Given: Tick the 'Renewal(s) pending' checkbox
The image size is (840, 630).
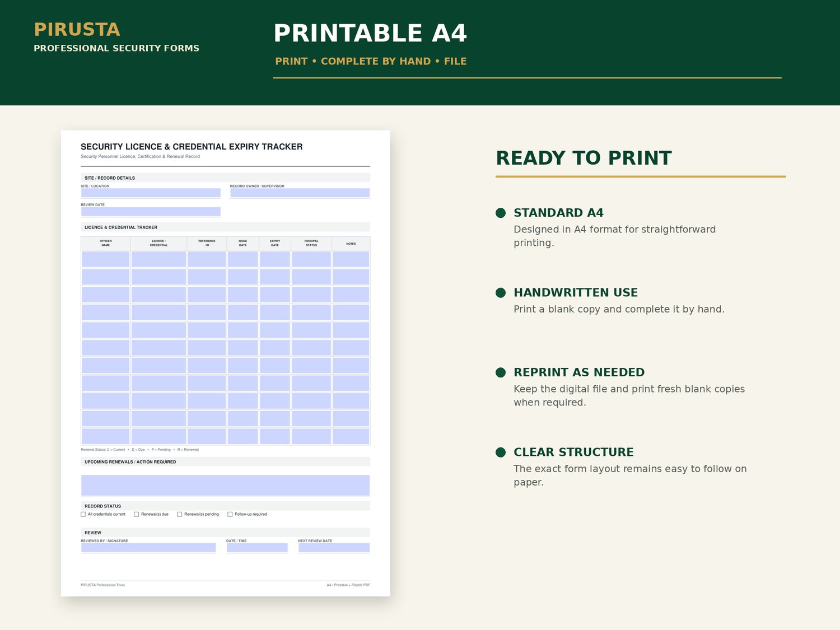Looking at the screenshot, I should pos(180,514).
